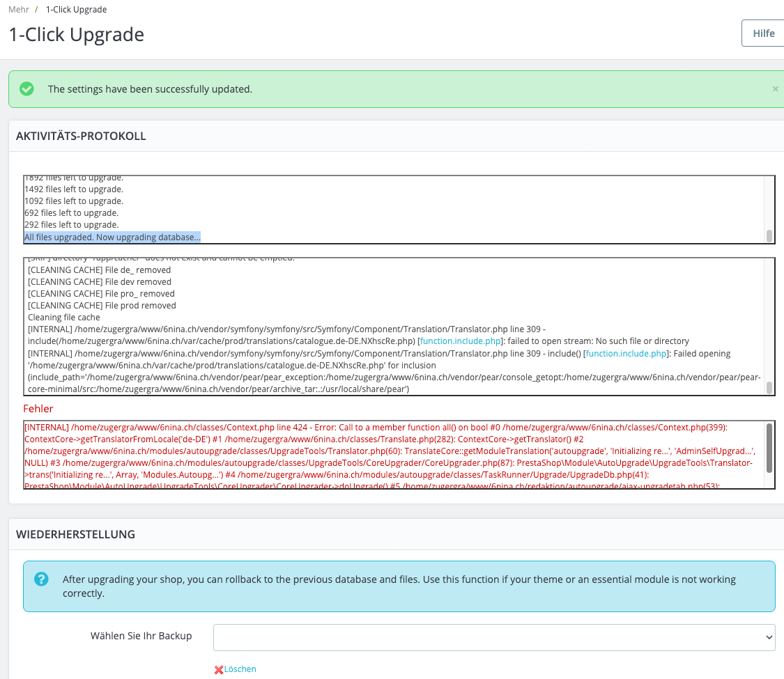The height and width of the screenshot is (679, 784).
Task: Click '1092 files left to upgrade.' line
Action: [74, 201]
